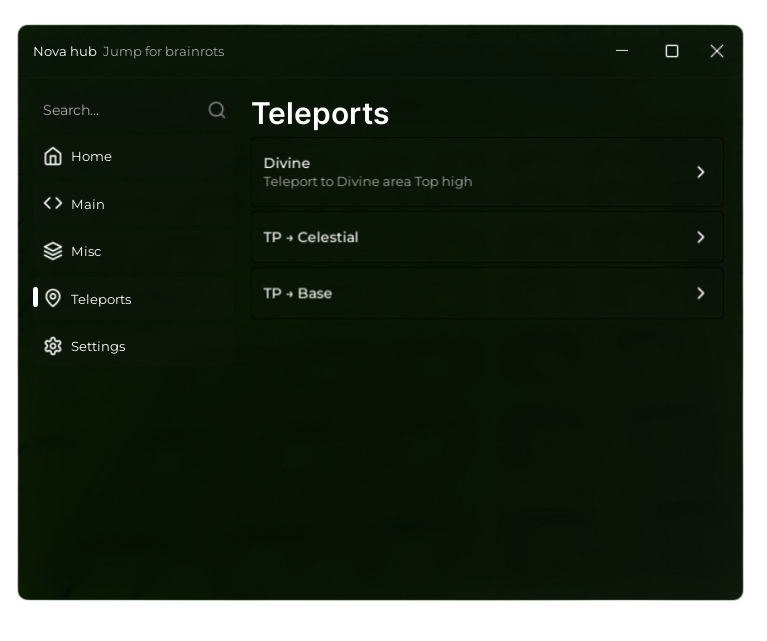
Task: Click the Home house icon
Action: pos(53,156)
